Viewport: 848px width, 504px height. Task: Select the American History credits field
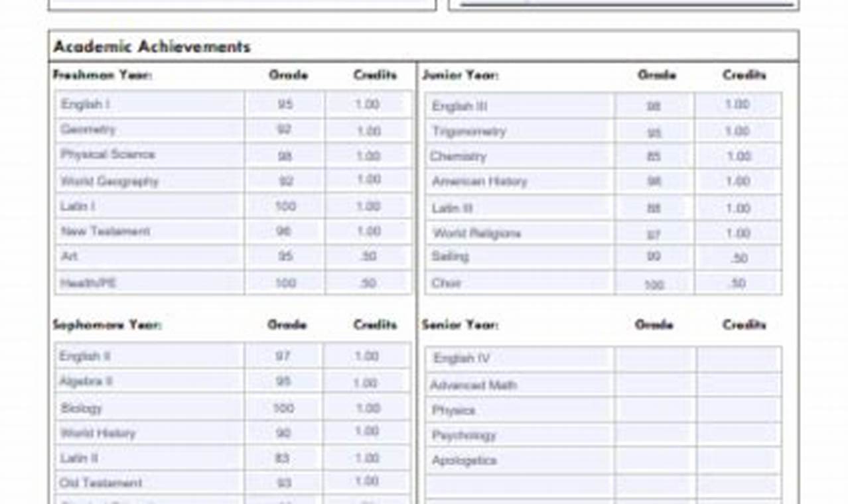point(737,182)
